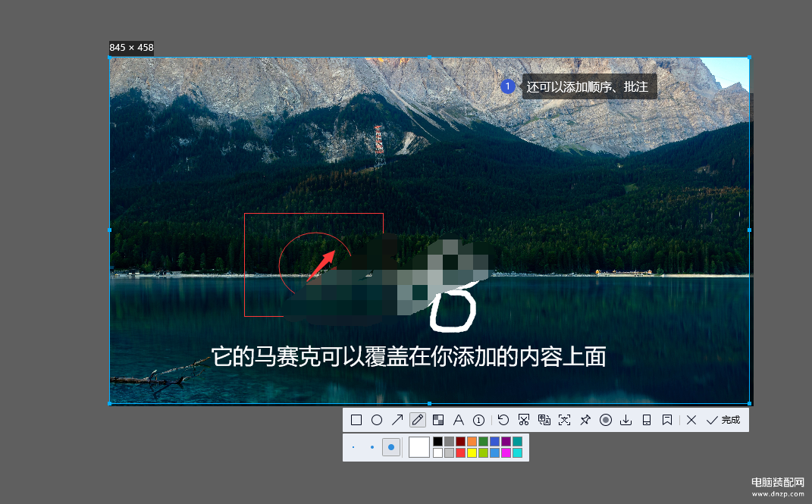Pick the magenta color swatch
The image size is (812, 504).
click(506, 452)
